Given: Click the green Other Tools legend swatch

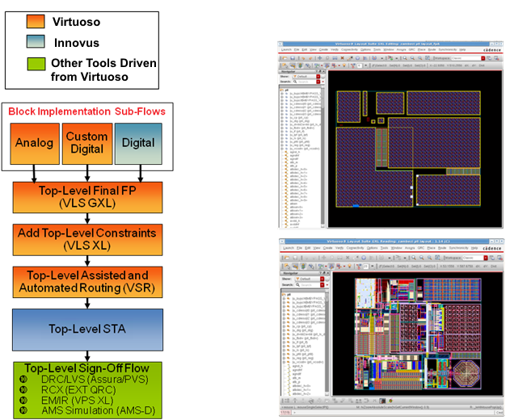Looking at the screenshot, I should pyautogui.click(x=36, y=64).
